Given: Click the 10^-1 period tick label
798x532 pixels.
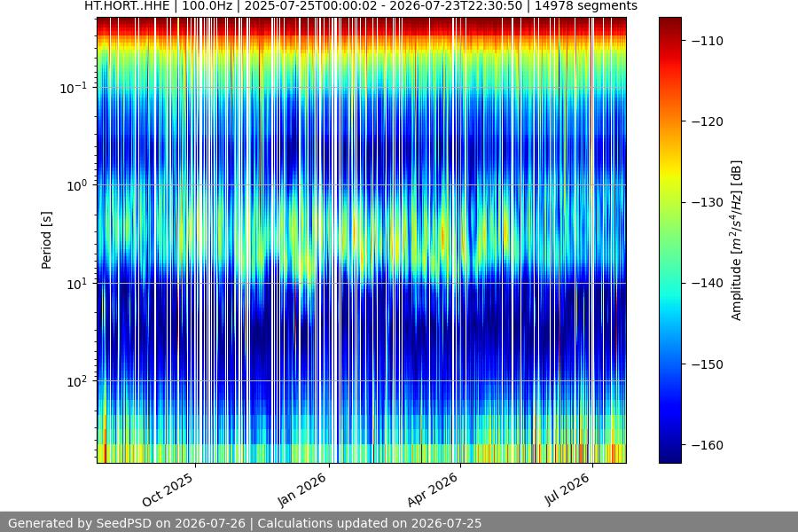Looking at the screenshot, I should tap(73, 88).
